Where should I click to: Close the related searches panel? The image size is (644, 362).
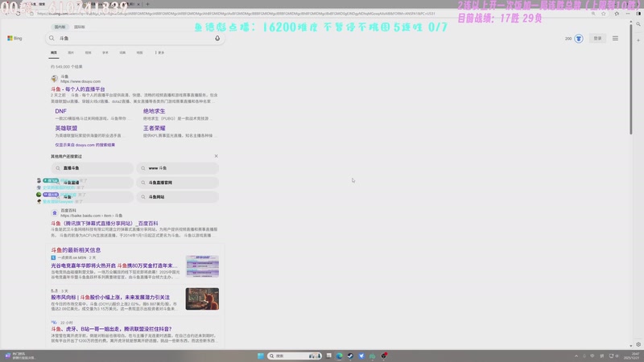tap(216, 156)
